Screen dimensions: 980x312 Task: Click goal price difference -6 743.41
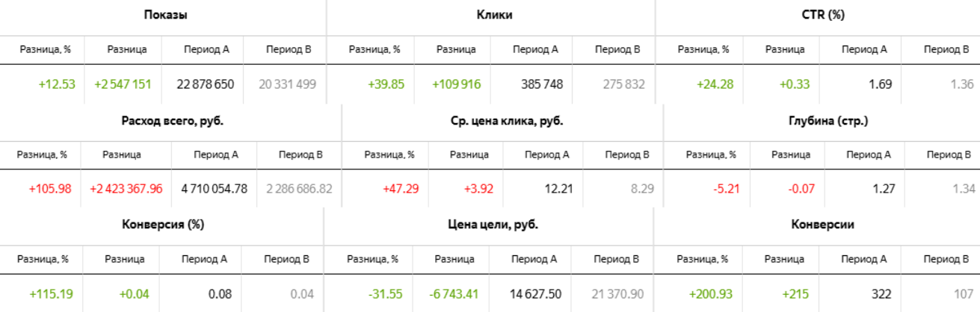coord(455,293)
